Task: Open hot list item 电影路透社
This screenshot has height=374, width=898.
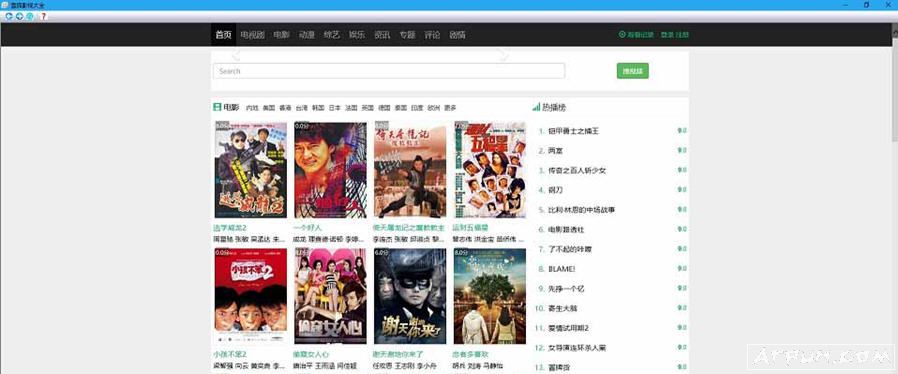Action: 566,230
